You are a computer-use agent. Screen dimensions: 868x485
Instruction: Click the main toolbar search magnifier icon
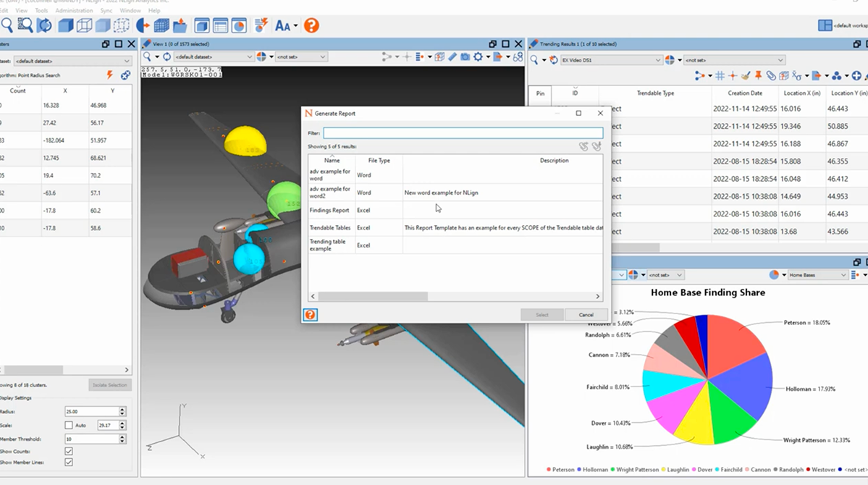[x=7, y=25]
